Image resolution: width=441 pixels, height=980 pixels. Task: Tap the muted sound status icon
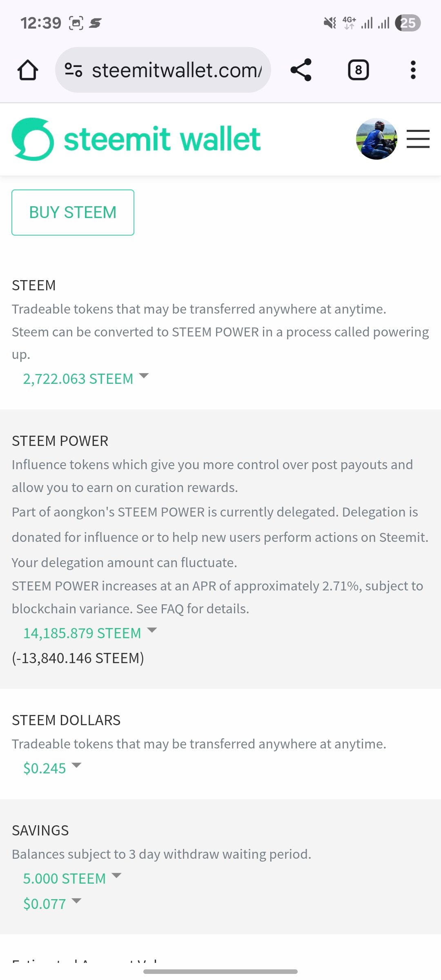330,23
